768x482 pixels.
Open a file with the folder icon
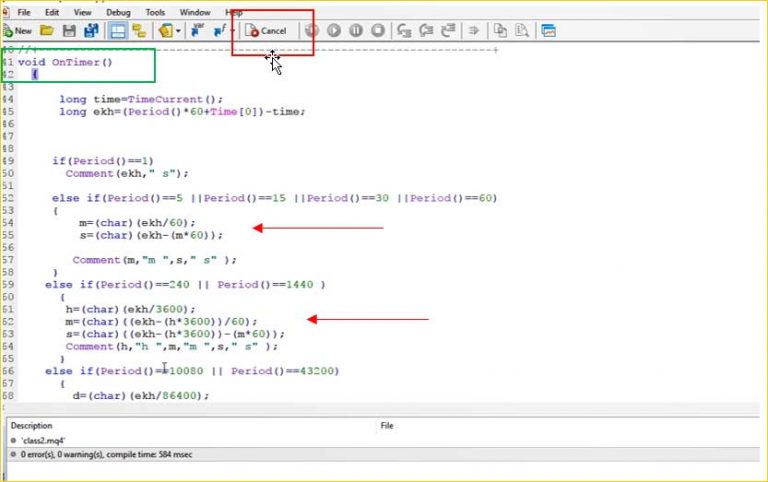(x=47, y=31)
